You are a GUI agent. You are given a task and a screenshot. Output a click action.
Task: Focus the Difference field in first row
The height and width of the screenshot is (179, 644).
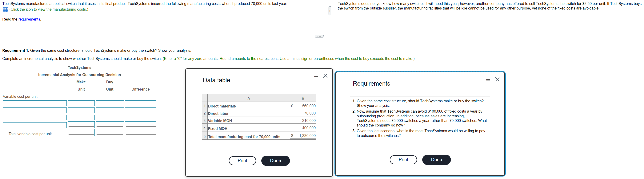click(x=141, y=103)
